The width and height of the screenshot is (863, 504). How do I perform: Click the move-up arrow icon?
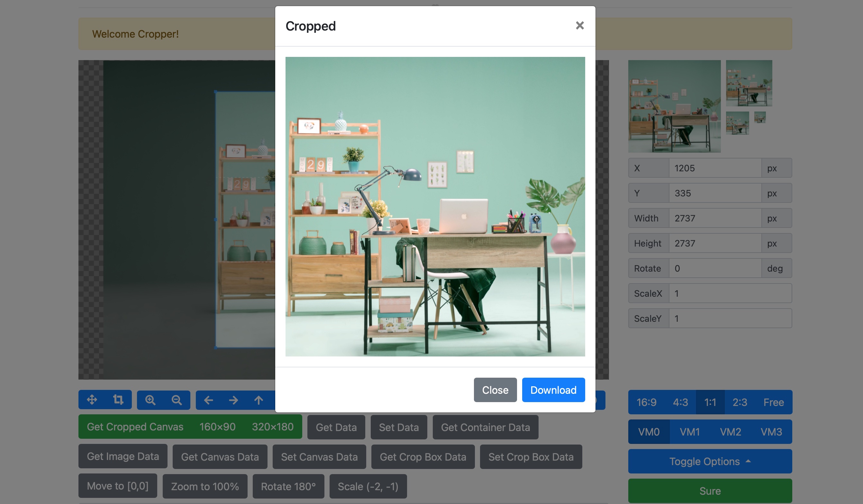click(x=259, y=400)
